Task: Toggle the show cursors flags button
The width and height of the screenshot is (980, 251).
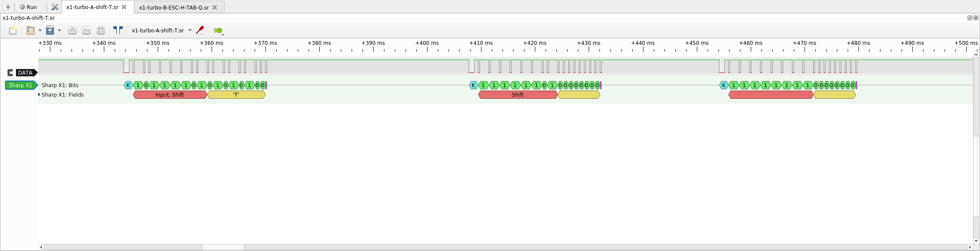Action: click(118, 30)
